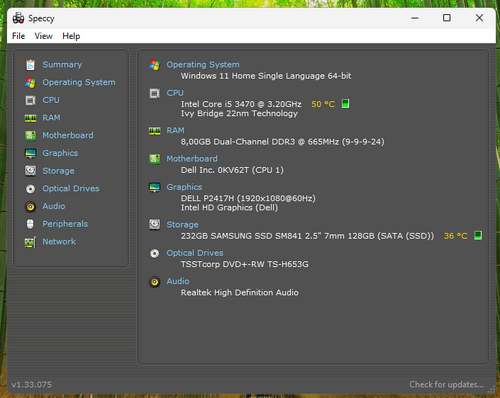Click the CPU temperature indicator box
Viewport: 500px width, 398px height.
point(346,104)
